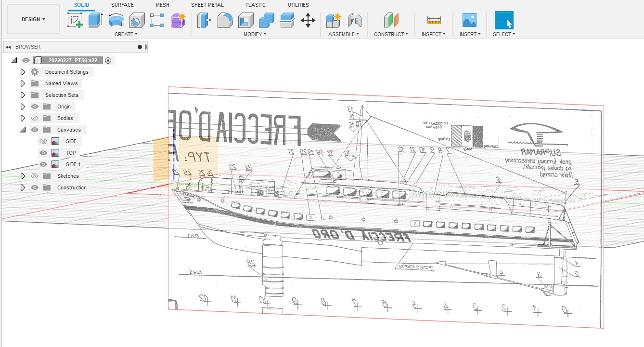Select the Create Sketch tool
Image resolution: width=644 pixels, height=347 pixels.
tap(75, 20)
